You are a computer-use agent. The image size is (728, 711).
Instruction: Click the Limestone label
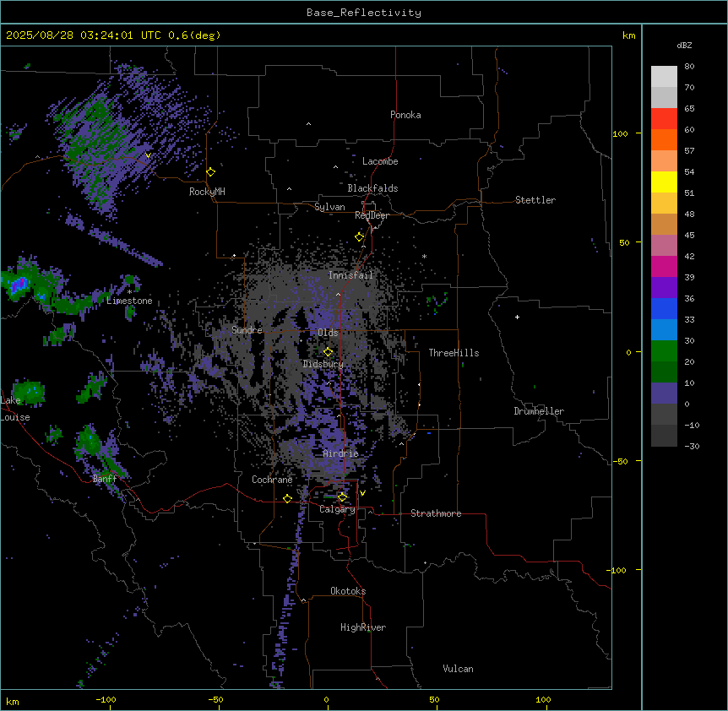[x=129, y=301]
